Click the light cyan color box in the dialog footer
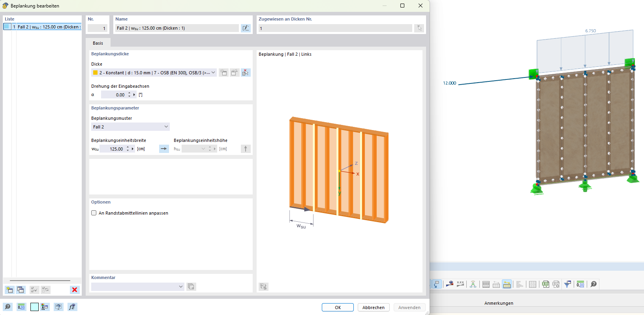The width and height of the screenshot is (644, 315). pyautogui.click(x=34, y=307)
